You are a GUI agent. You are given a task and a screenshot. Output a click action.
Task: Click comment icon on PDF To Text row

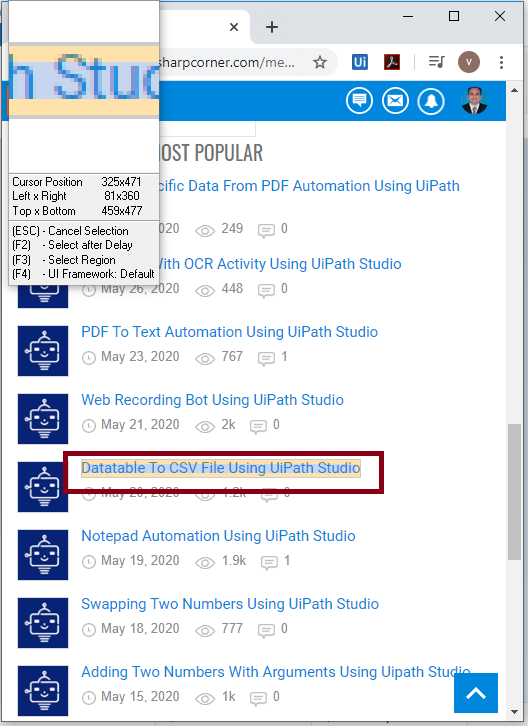click(x=266, y=359)
